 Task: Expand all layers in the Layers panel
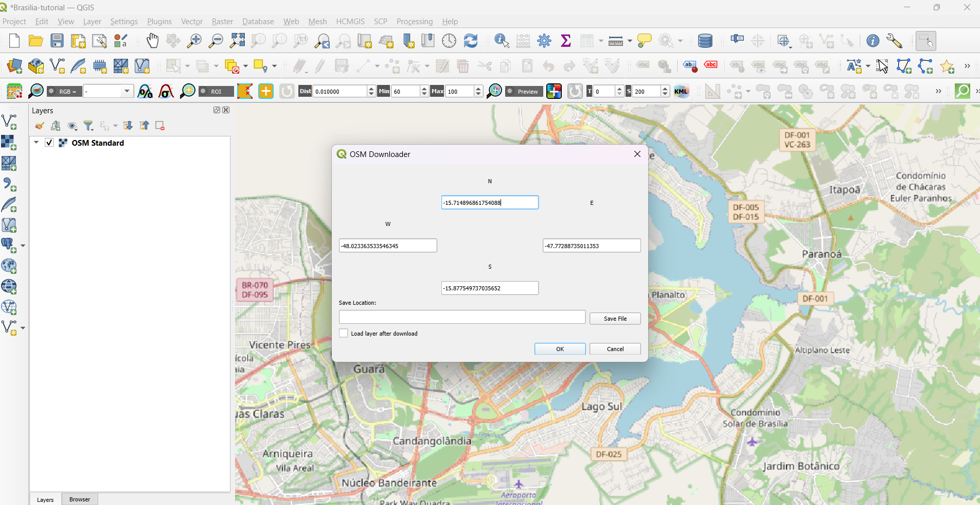click(x=128, y=126)
